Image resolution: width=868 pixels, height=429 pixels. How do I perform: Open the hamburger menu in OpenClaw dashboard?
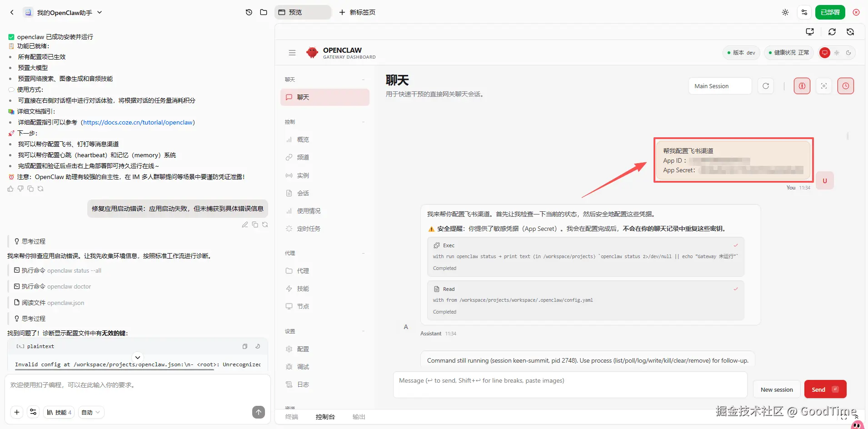coord(292,53)
